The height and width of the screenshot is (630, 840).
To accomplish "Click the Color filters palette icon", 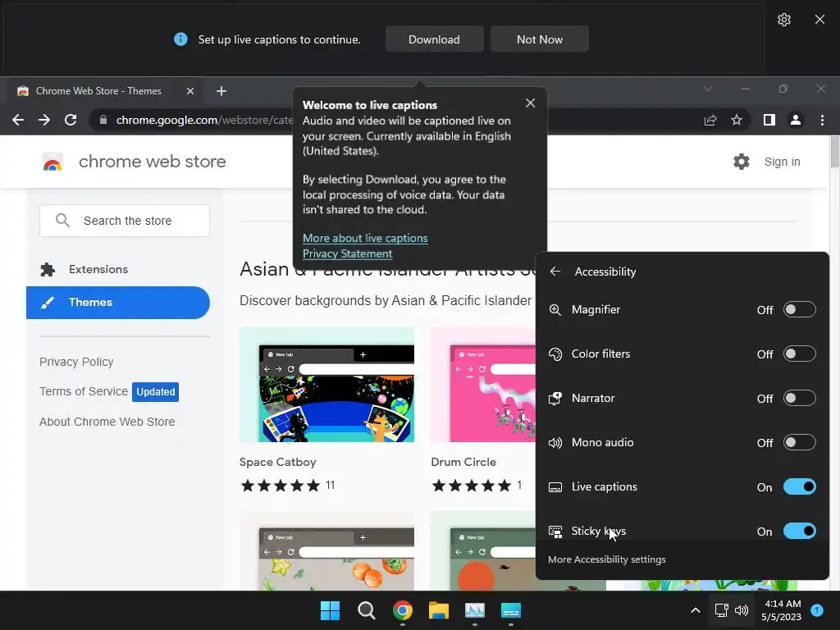I will pyautogui.click(x=555, y=354).
